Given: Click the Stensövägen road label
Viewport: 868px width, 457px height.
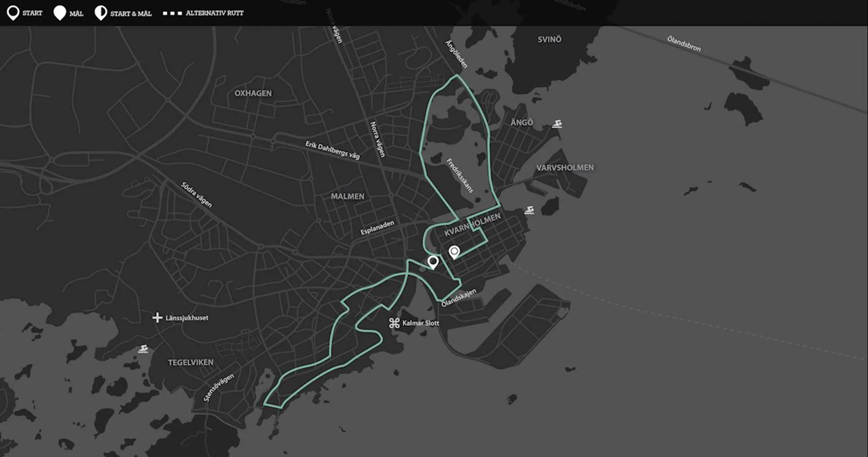Looking at the screenshot, I should tap(219, 387).
